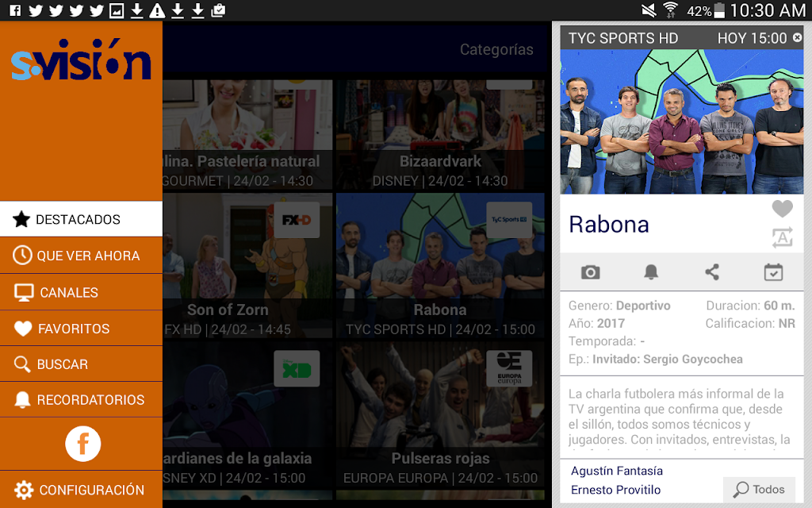Tap the calendar check icon

[x=773, y=272]
